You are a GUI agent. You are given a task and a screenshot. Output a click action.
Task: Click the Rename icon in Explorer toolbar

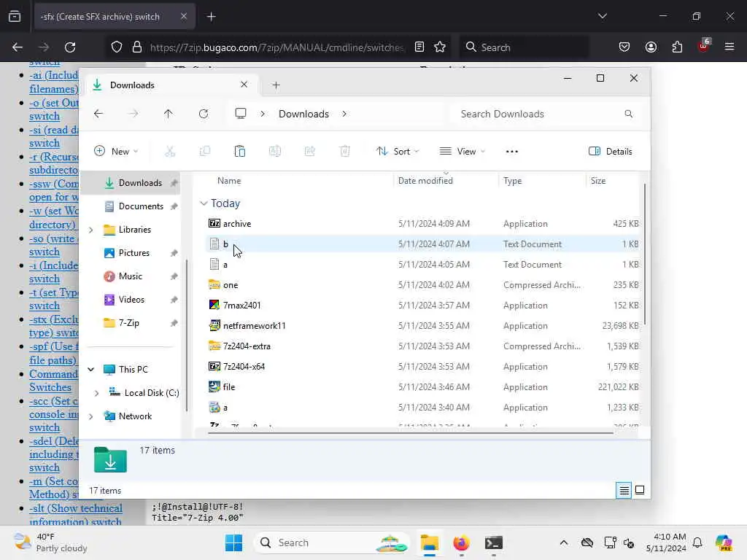[275, 152]
